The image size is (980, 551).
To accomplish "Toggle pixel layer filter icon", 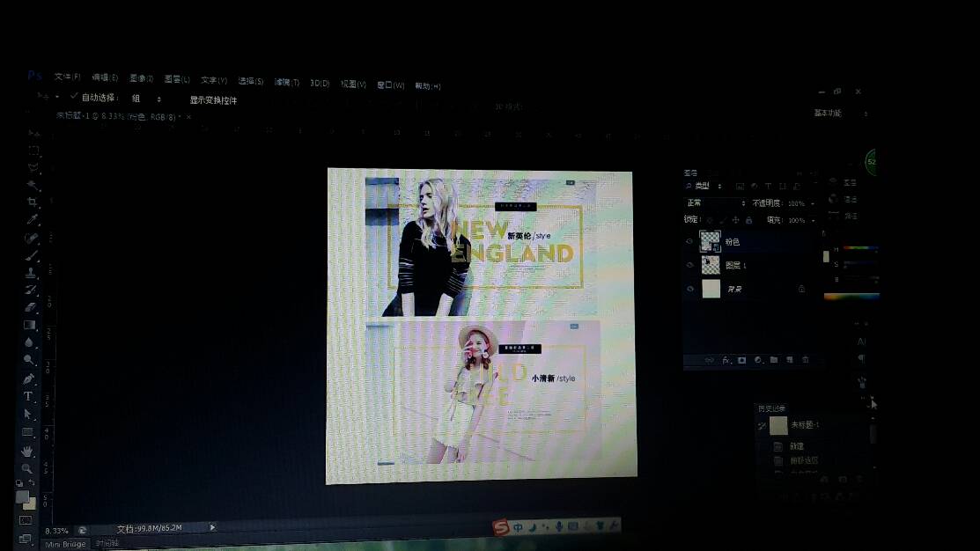I will 740,187.
